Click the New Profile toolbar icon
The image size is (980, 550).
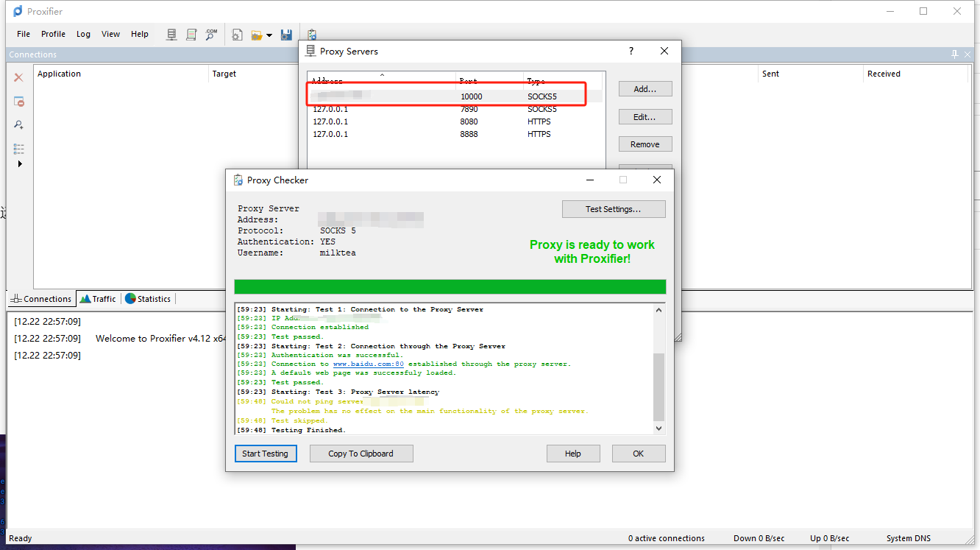click(x=238, y=35)
